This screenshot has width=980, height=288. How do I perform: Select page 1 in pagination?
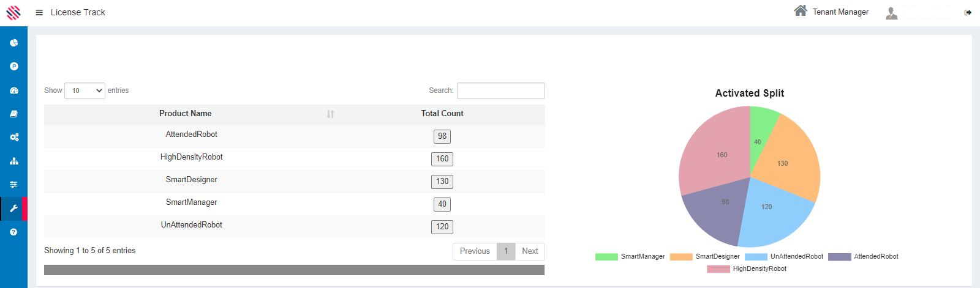point(506,251)
